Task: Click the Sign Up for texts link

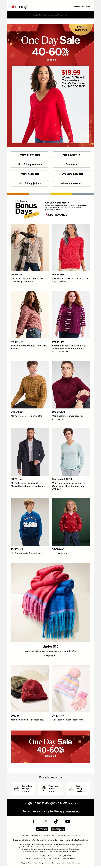Action: coord(72,803)
